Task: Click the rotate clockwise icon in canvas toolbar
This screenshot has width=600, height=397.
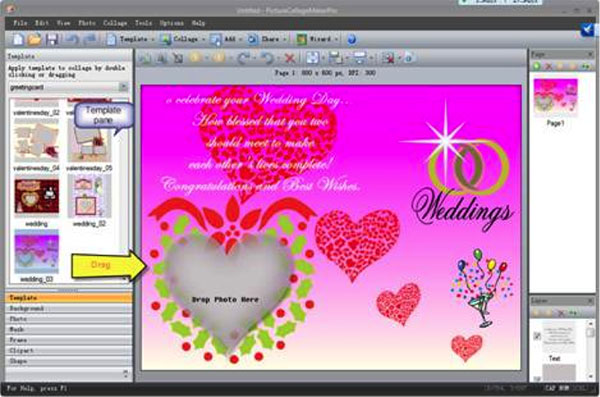Action: (x=243, y=58)
